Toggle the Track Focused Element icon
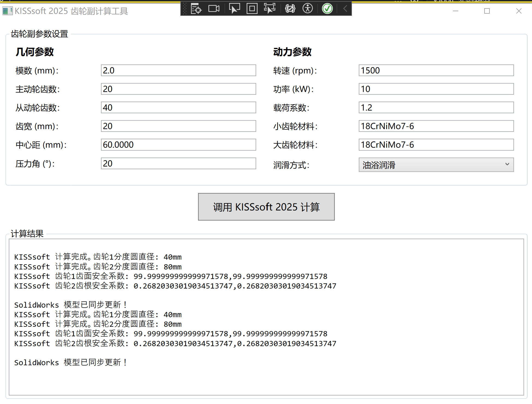 click(x=270, y=9)
